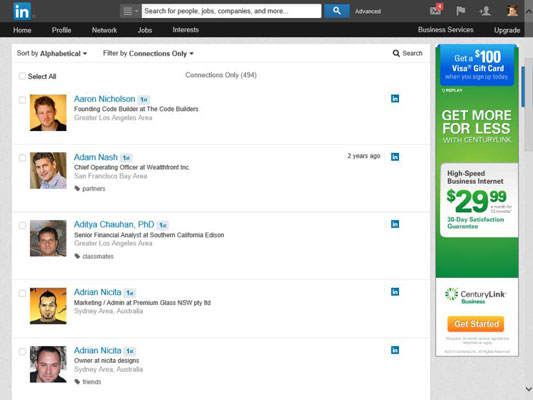533x400 pixels.
Task: Click the 1st degree badge beside Adam Nash
Action: point(126,158)
